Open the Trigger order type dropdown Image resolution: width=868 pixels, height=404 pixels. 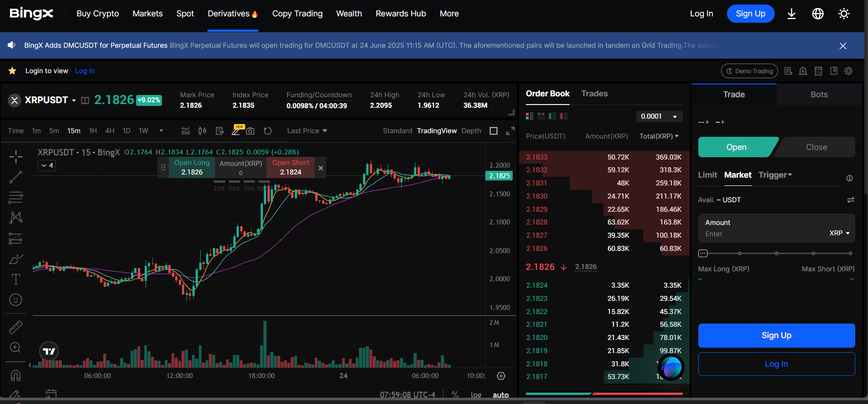coord(775,175)
